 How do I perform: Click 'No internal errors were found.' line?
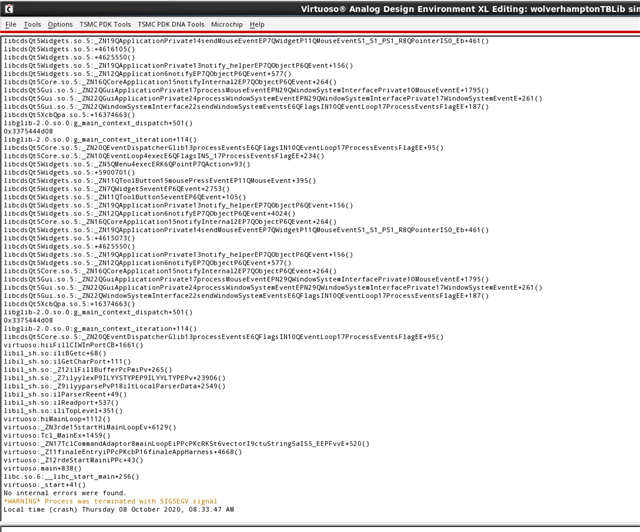[65, 493]
